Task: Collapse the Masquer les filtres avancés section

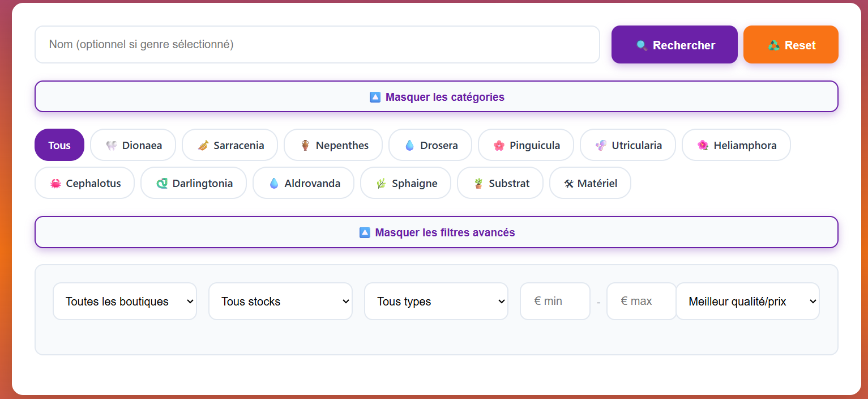Action: click(x=436, y=232)
